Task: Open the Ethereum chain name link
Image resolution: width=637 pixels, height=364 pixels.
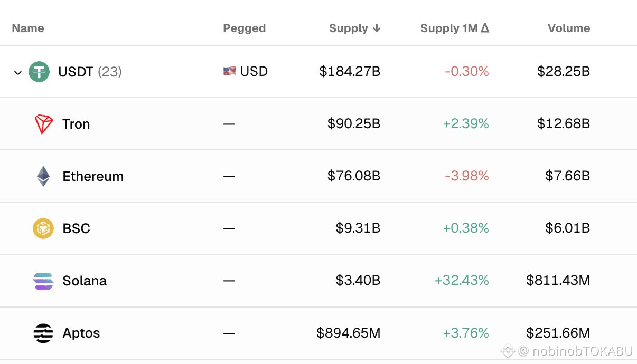Action: (x=93, y=176)
